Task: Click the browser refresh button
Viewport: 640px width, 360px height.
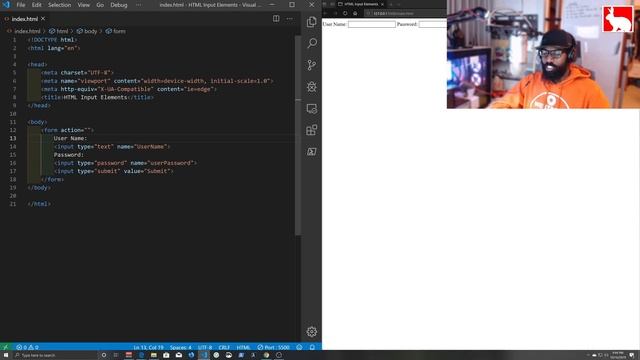Action: click(345, 13)
